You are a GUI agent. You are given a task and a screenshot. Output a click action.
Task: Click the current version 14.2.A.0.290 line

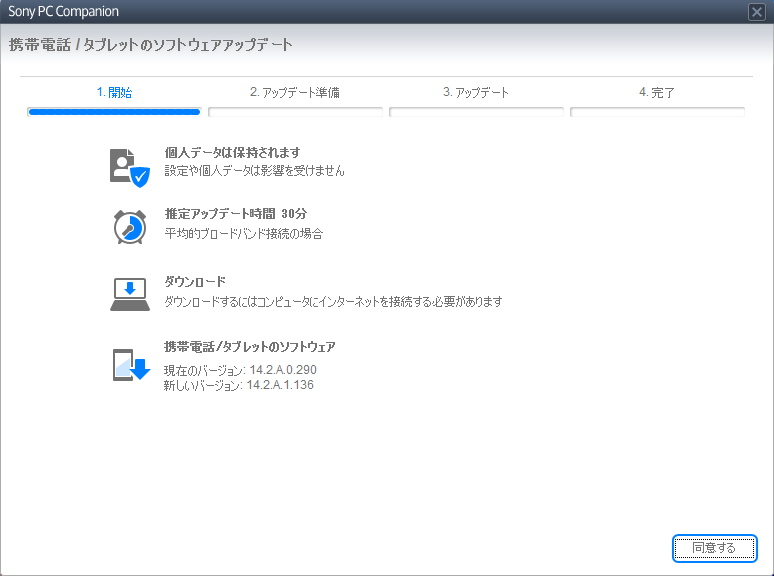(240, 370)
